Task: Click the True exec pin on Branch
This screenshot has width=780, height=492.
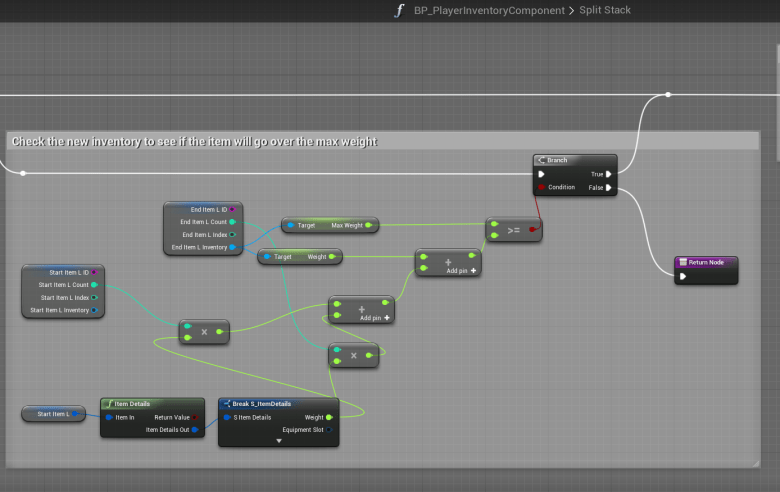Action: [x=609, y=174]
